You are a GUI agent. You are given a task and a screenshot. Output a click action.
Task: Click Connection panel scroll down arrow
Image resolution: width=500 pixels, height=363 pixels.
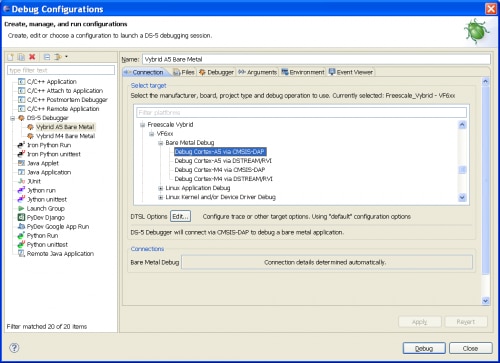click(x=485, y=301)
